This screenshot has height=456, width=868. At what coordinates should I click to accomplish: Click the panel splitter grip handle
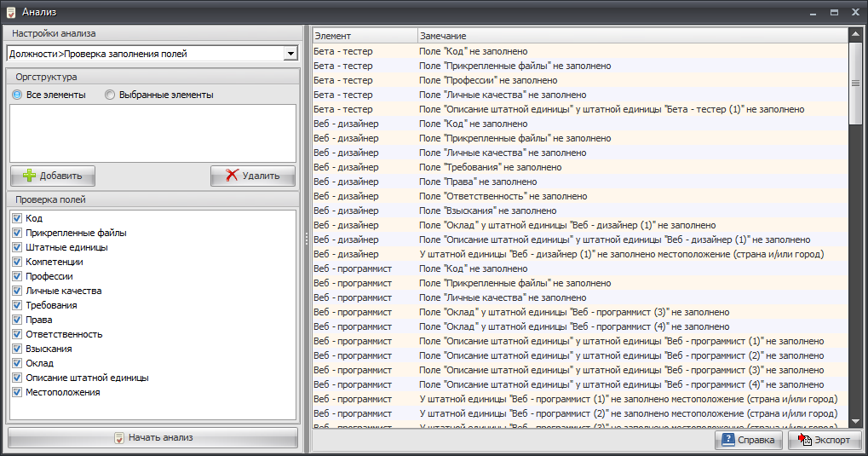coord(307,240)
